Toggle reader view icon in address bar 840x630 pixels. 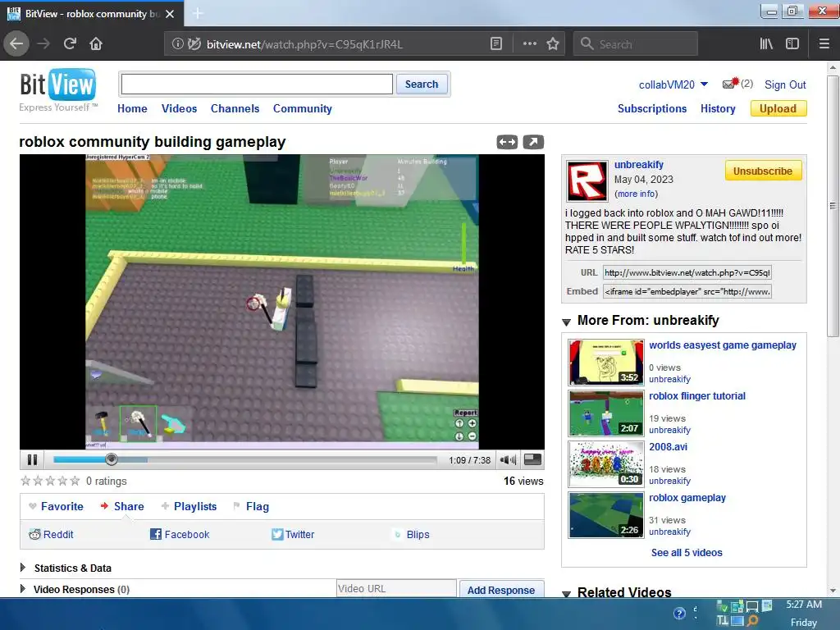coord(496,44)
